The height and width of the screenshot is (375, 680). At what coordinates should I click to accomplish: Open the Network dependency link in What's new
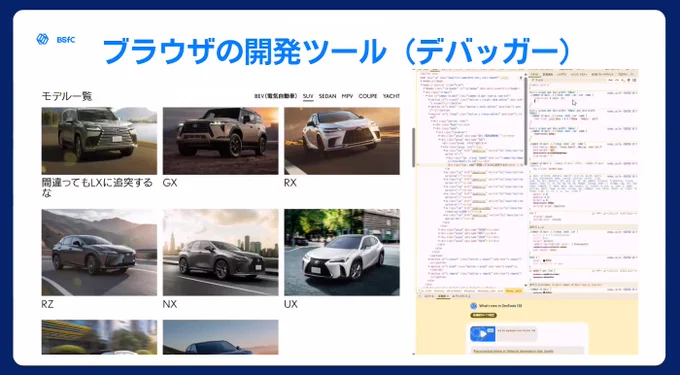pos(513,351)
